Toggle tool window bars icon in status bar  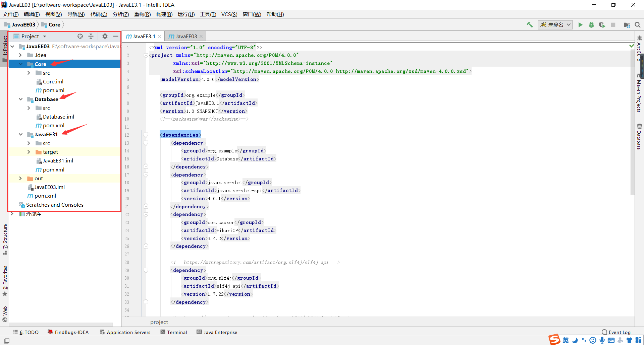pos(7,341)
